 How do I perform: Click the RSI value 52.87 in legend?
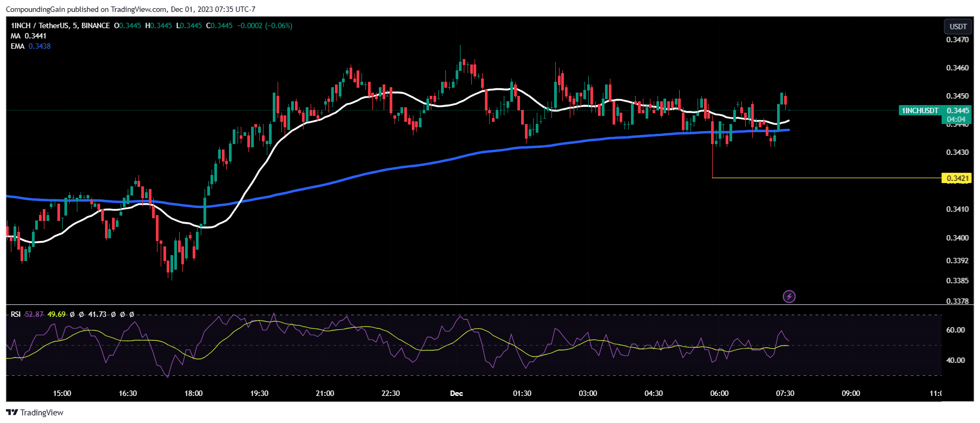(x=34, y=314)
